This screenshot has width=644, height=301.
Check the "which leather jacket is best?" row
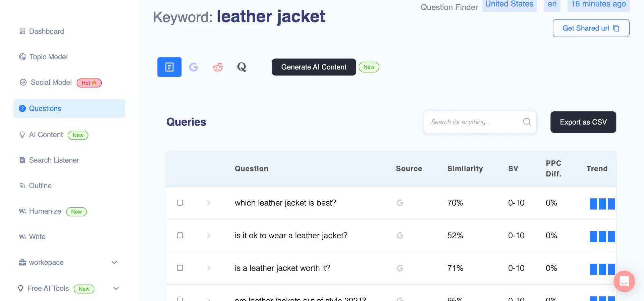180,203
